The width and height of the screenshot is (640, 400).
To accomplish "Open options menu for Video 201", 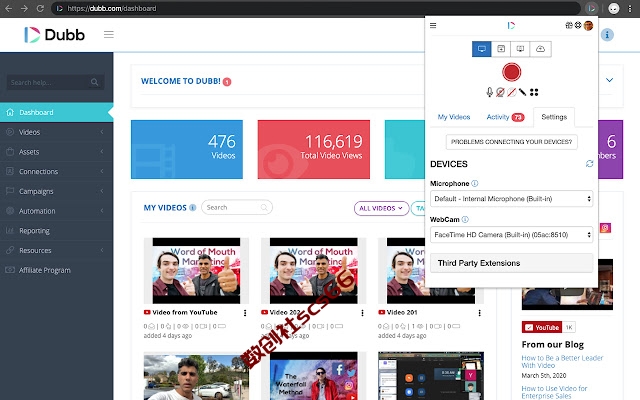I will [479, 313].
